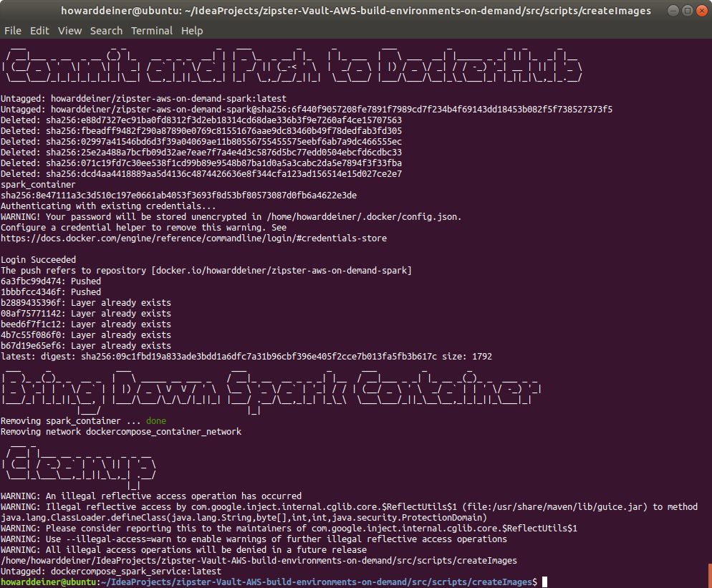Click 'WARNING: An illegal reflective access operation' line
Screen dimensions: 712x588
(x=150, y=496)
